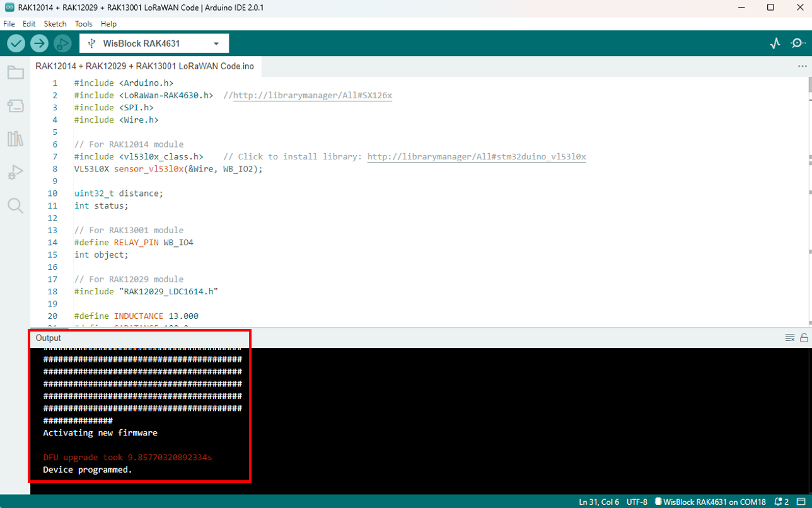Screen dimensions: 812x508
Task: Select the Output panel tab
Action: 49,338
